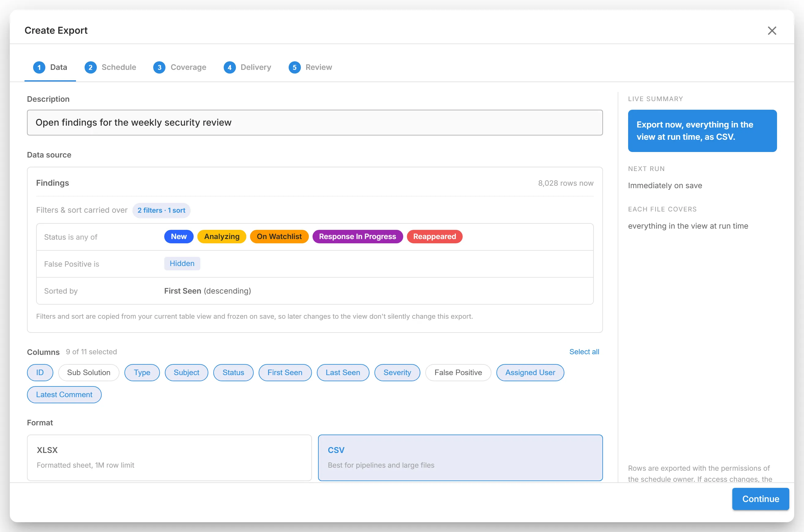Toggle the Subject column chip
The height and width of the screenshot is (532, 804).
tap(187, 373)
